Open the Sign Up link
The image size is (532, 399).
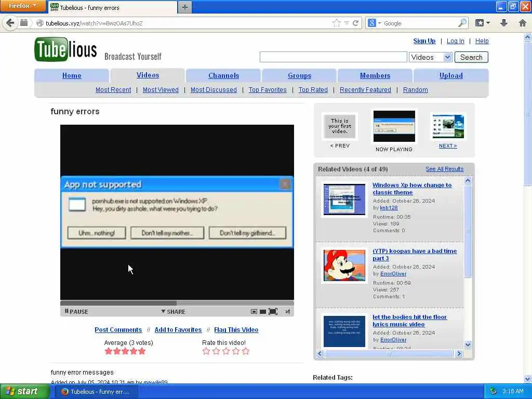(x=424, y=41)
